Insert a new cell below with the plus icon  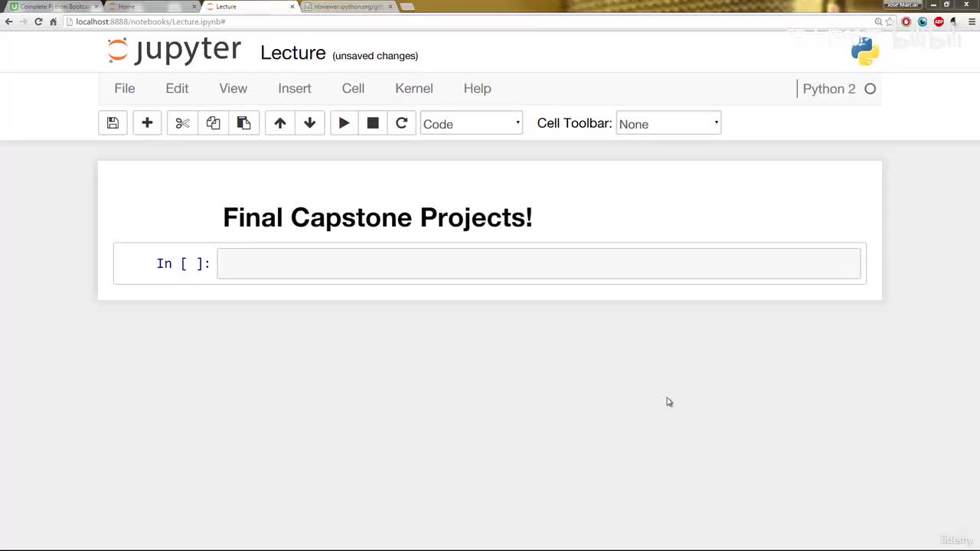[147, 123]
